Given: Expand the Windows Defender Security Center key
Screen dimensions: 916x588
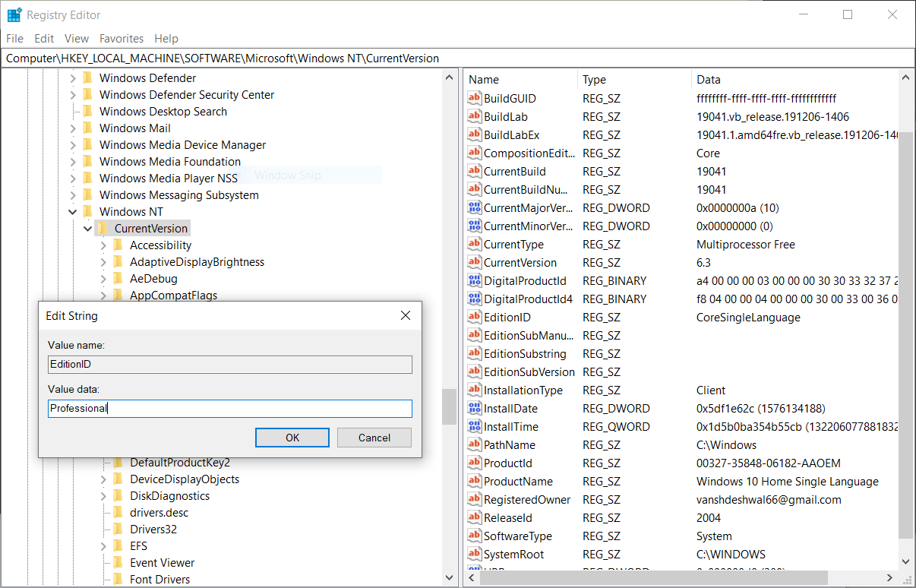Looking at the screenshot, I should click(73, 95).
